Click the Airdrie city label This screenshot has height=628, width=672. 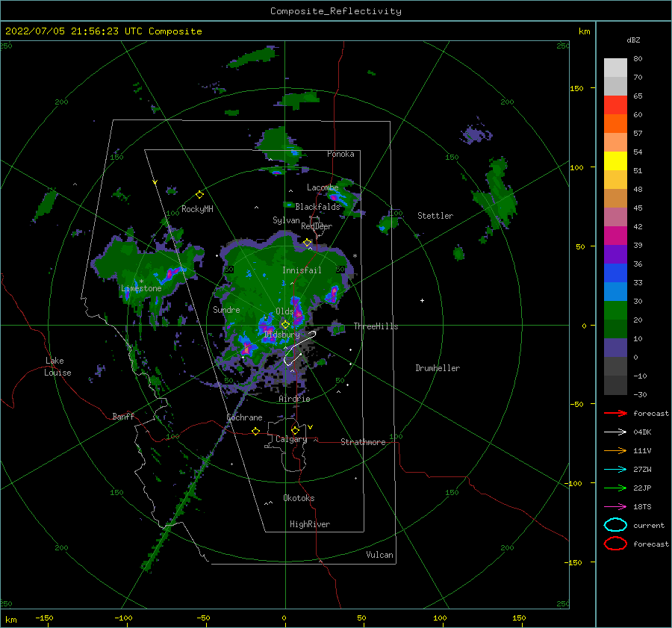[294, 399]
